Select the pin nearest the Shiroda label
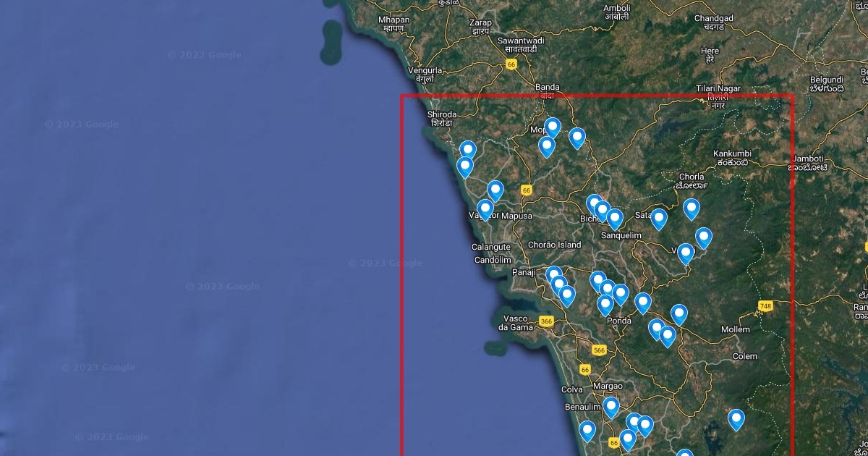The height and width of the screenshot is (456, 868). coord(468,151)
